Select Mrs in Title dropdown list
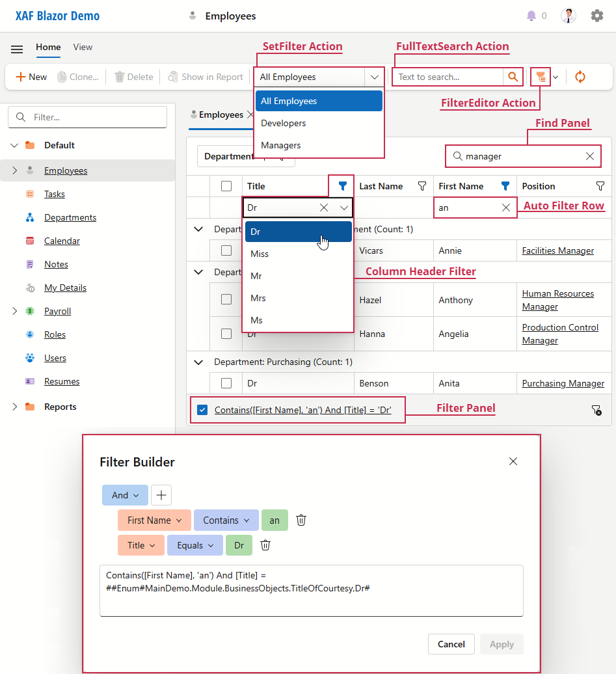This screenshot has height=674, width=616. click(x=299, y=298)
